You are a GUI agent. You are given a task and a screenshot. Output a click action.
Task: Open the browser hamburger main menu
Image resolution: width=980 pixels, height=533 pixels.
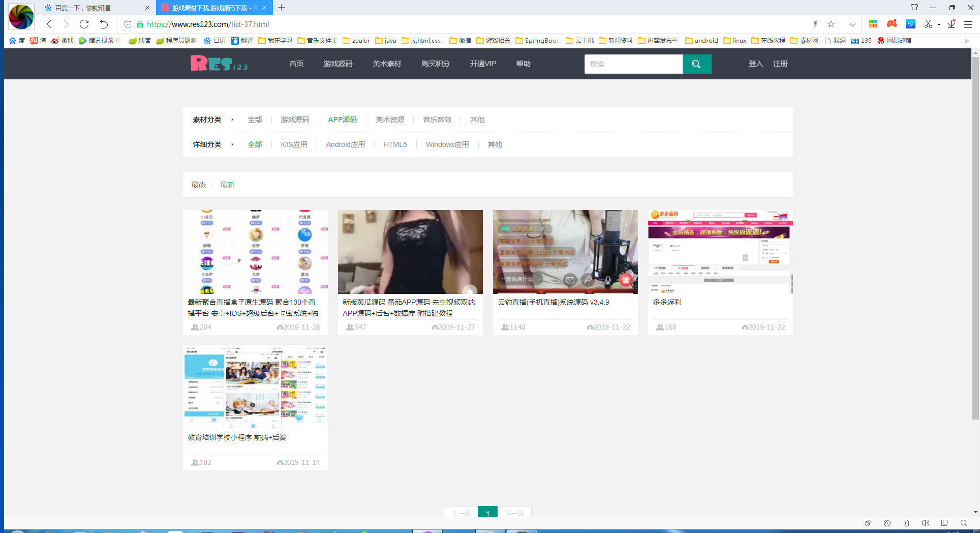(x=968, y=24)
